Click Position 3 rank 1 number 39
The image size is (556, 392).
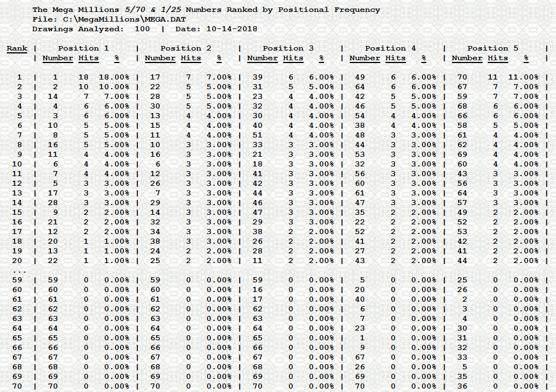[x=258, y=77]
